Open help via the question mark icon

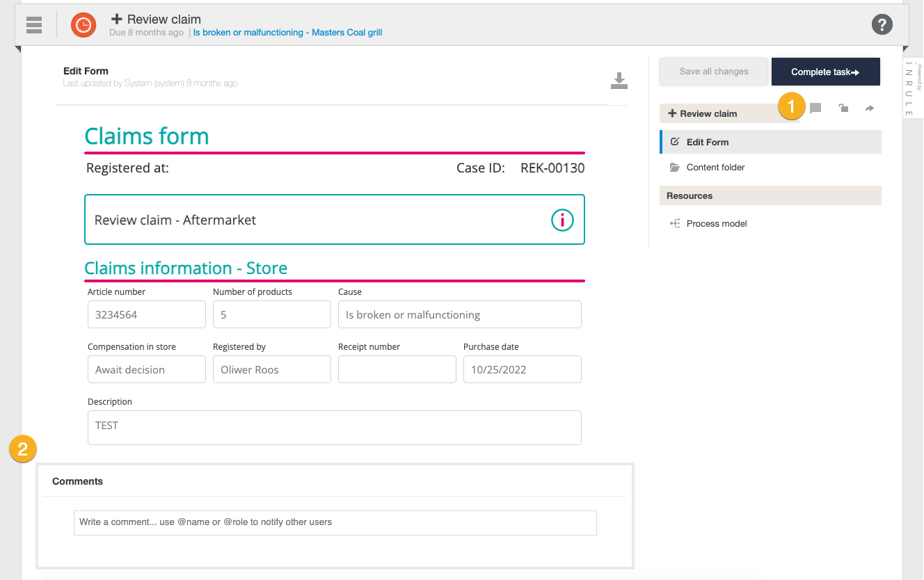[x=882, y=24]
